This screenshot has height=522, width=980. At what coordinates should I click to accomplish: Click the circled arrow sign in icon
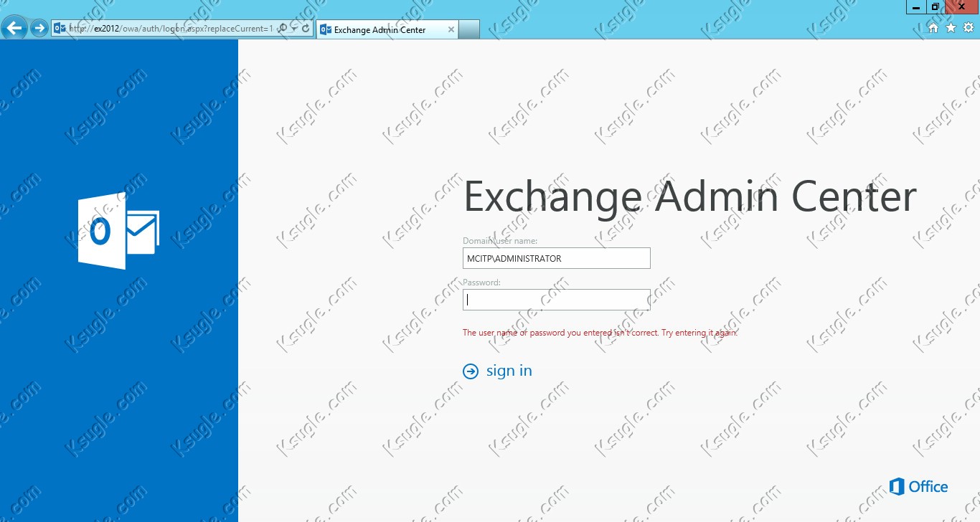pos(471,371)
